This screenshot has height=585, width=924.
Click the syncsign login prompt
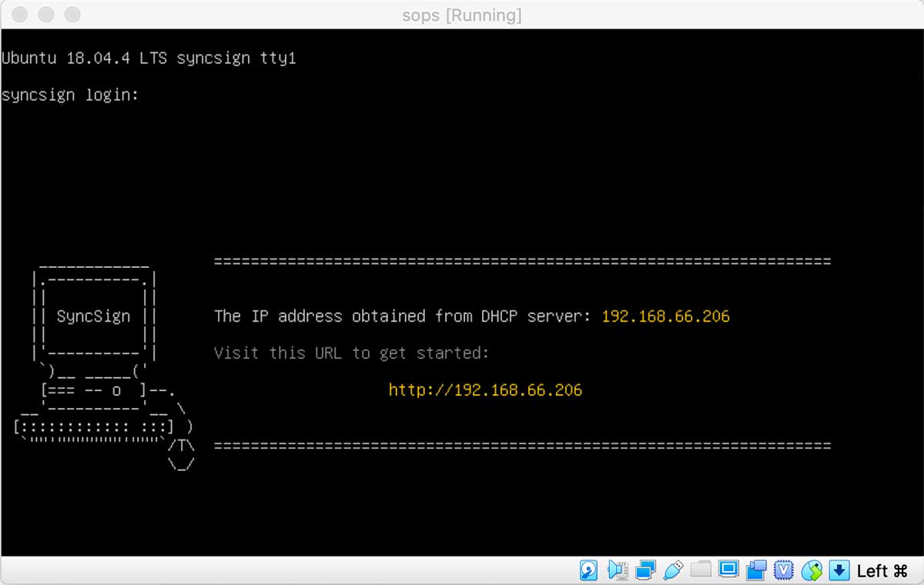point(70,95)
